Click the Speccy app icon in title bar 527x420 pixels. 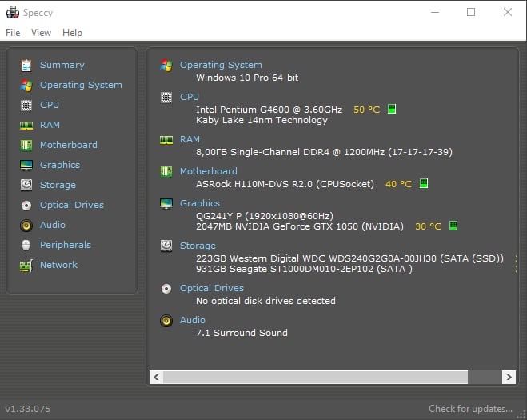pos(13,12)
